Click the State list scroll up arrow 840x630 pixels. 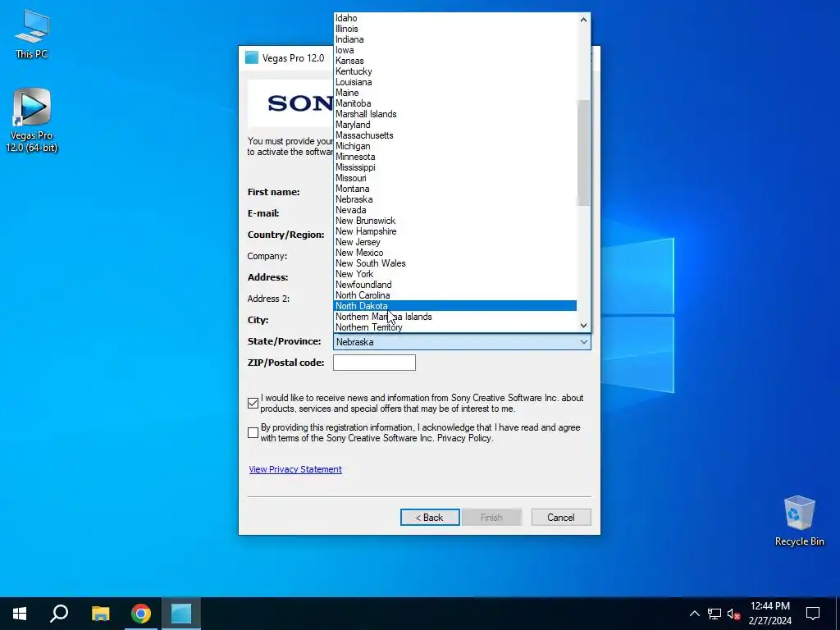click(583, 20)
